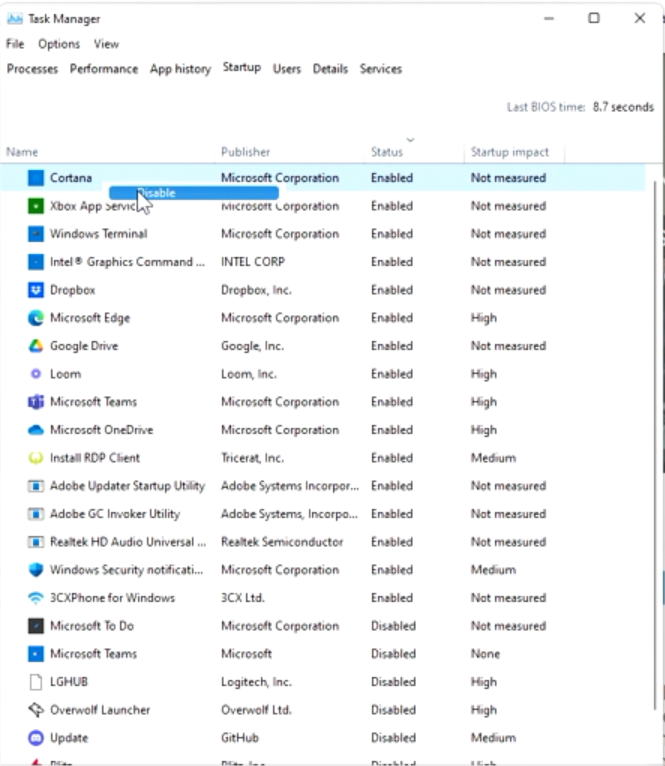Open the File menu
This screenshot has width=665, height=766.
15,44
